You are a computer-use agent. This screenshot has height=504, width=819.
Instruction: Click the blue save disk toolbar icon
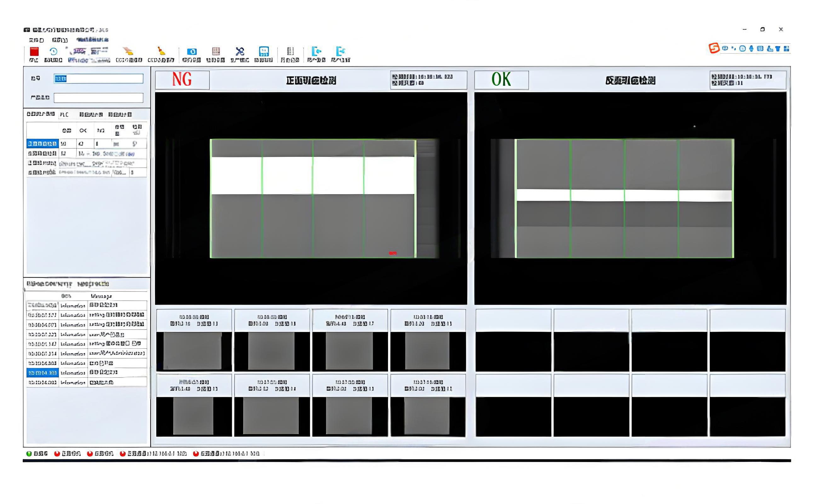click(264, 52)
